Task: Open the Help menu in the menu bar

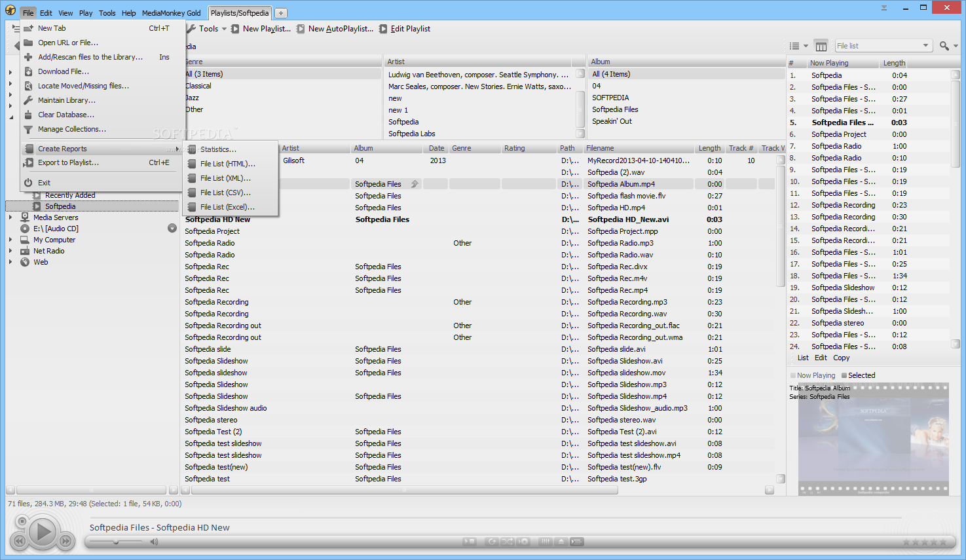Action: (129, 13)
